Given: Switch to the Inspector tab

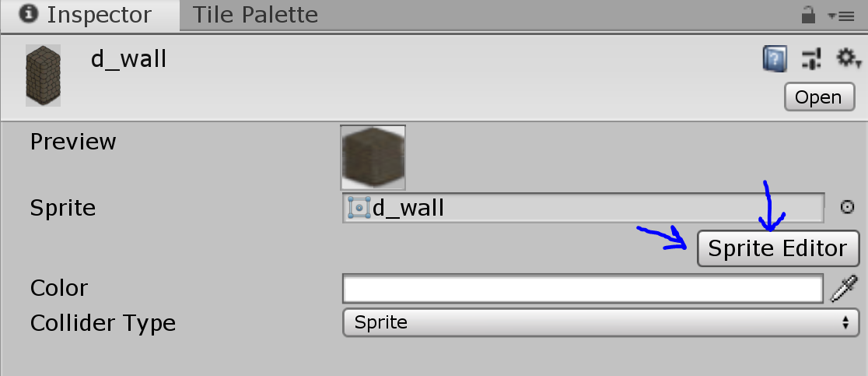Looking at the screenshot, I should 88,15.
